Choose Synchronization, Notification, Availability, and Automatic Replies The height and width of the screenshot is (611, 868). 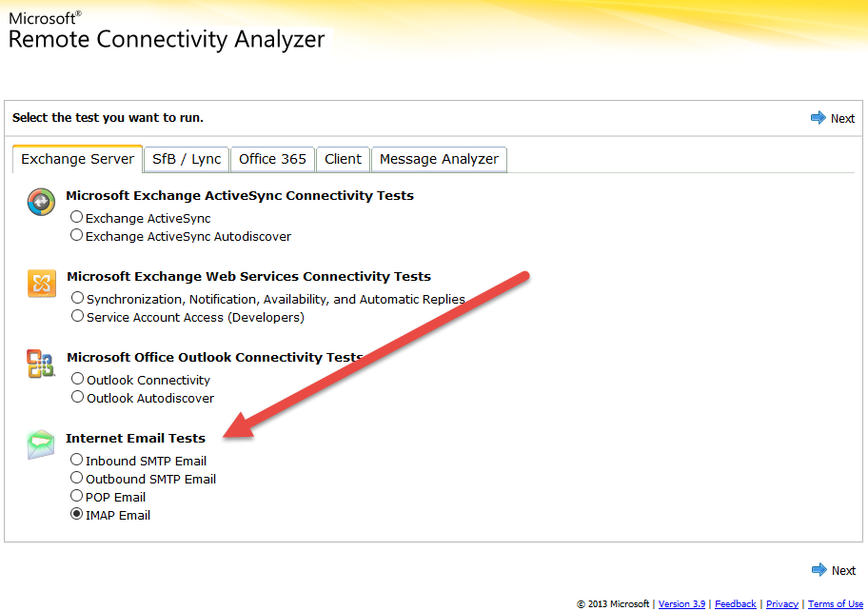pos(77,298)
